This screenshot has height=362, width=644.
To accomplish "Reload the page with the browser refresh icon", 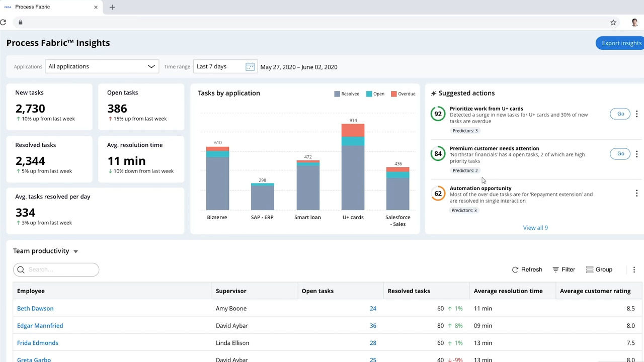I will 3,22.
